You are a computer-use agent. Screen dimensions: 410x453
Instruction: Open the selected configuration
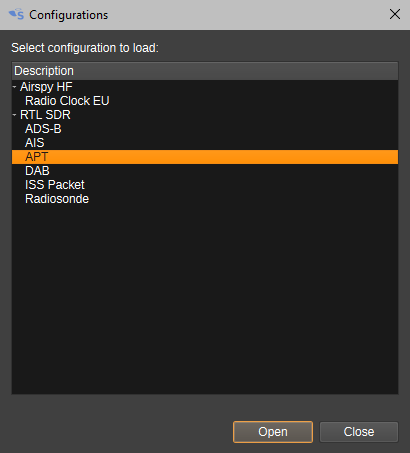(x=273, y=432)
